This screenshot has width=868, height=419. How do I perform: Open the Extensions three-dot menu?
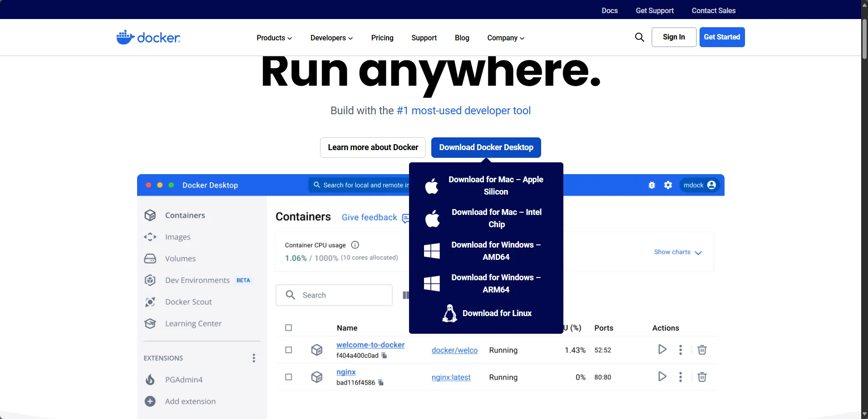click(x=254, y=358)
